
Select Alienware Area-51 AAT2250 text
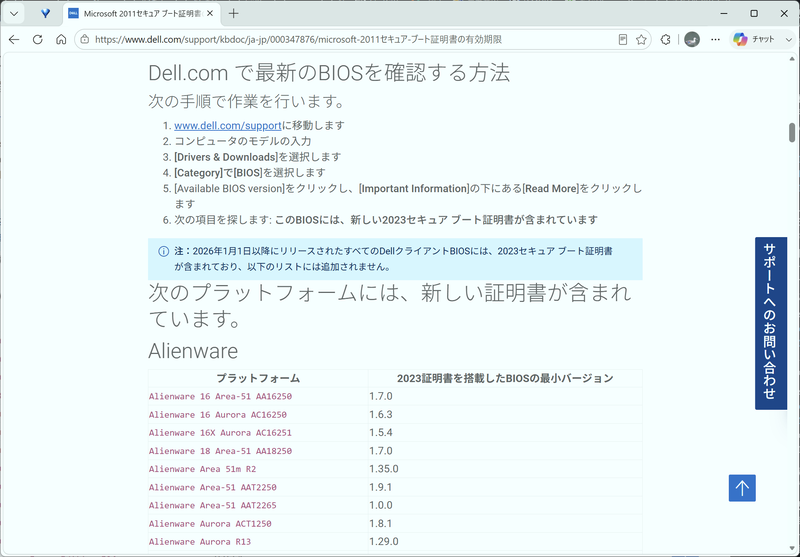point(213,487)
